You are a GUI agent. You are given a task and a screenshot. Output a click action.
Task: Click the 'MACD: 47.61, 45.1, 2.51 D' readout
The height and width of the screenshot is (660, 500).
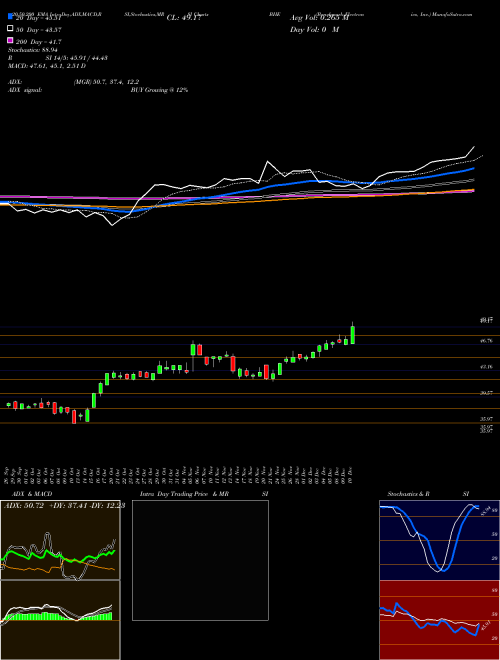[47, 66]
